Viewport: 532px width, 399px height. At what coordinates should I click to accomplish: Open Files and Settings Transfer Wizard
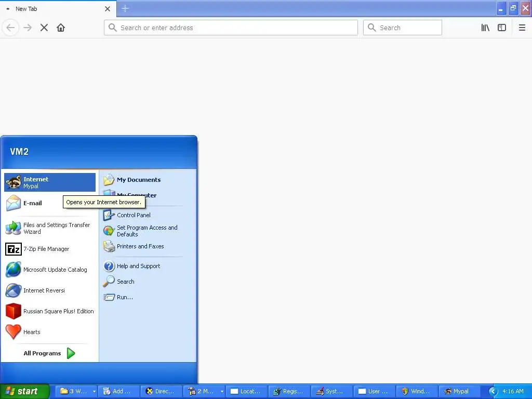coord(50,229)
